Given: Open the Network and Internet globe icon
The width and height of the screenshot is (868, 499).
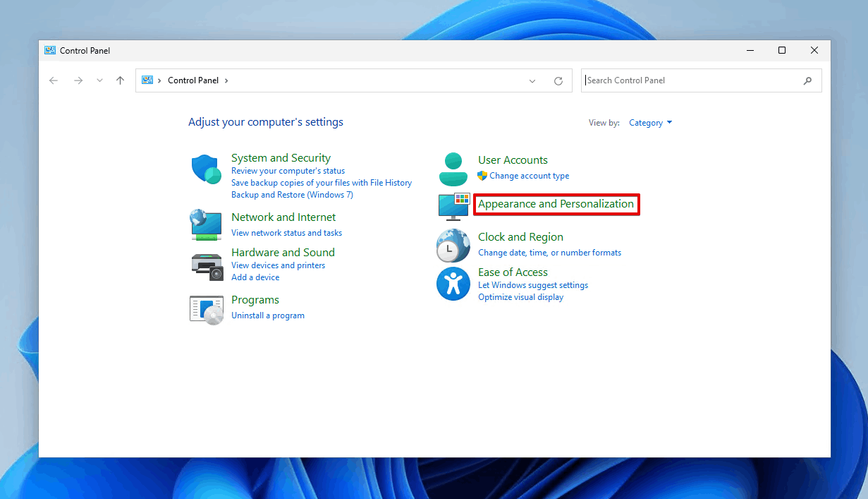Looking at the screenshot, I should click(x=207, y=224).
